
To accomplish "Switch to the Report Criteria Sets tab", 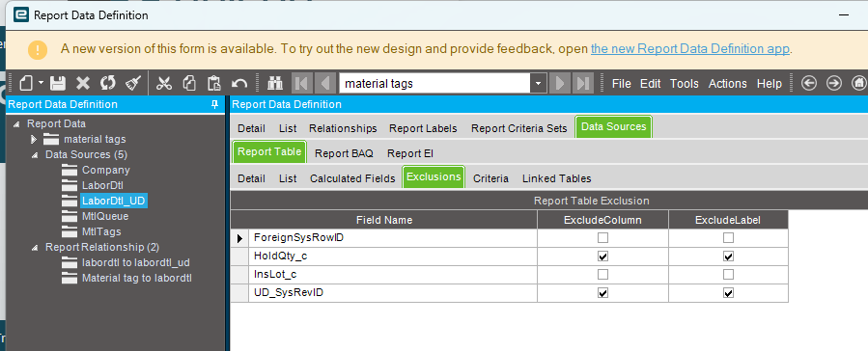I will tap(518, 128).
